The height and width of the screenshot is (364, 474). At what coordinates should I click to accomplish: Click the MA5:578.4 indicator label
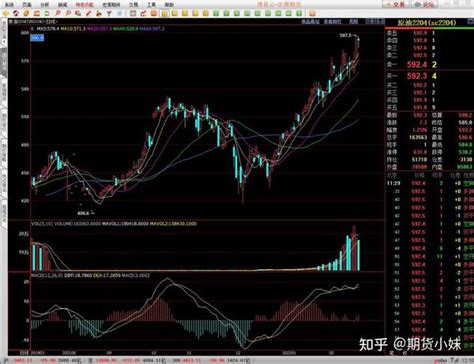coord(48,29)
